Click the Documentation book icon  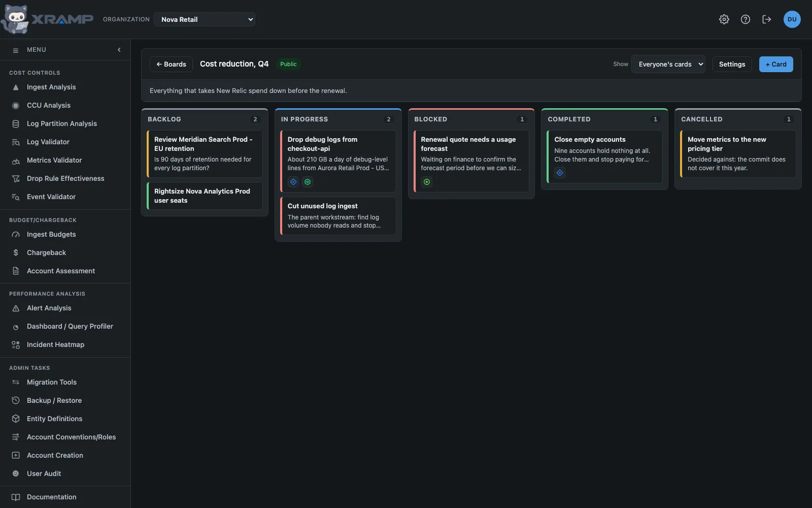16,497
